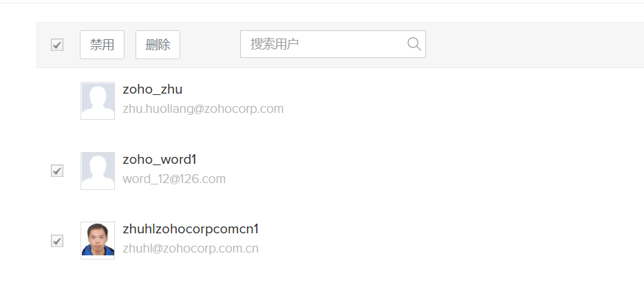644x298 pixels.
Task: Open zoho_zhu's default silhouette avatar
Action: point(98,100)
